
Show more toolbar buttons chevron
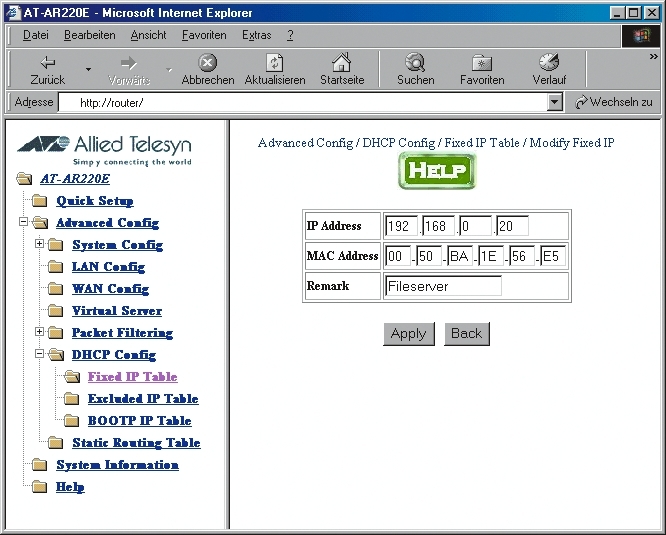(x=653, y=56)
